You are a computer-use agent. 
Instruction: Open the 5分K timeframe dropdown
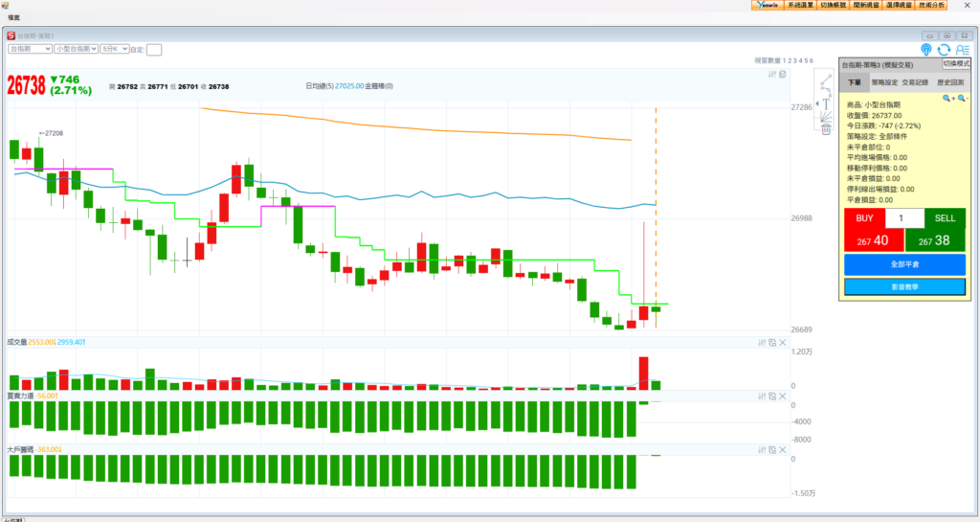click(116, 48)
